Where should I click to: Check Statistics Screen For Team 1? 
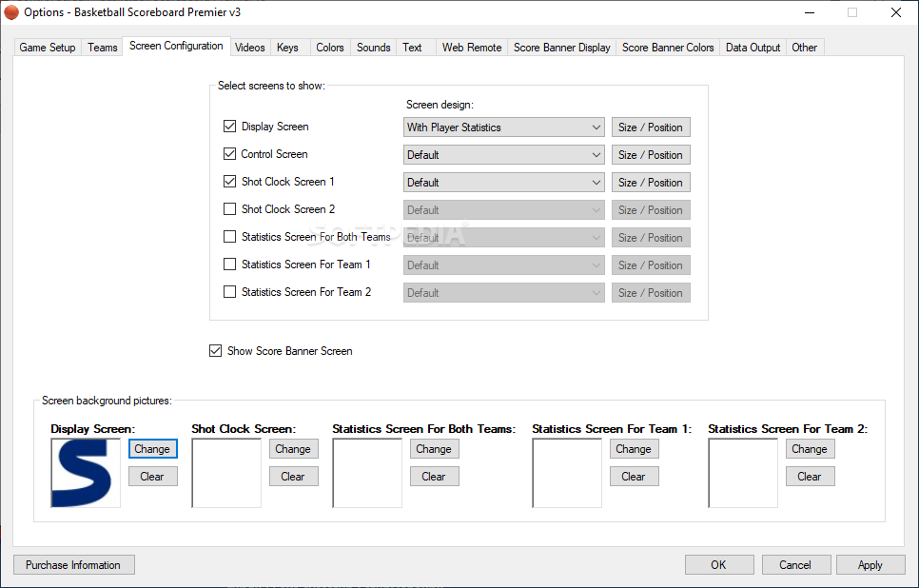coord(230,264)
